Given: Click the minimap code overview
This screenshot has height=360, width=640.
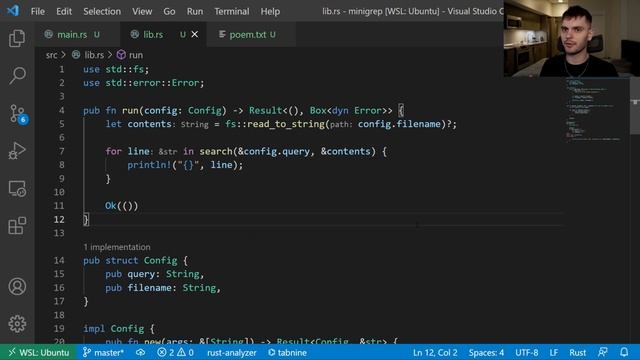Looking at the screenshot, I should click(x=594, y=109).
